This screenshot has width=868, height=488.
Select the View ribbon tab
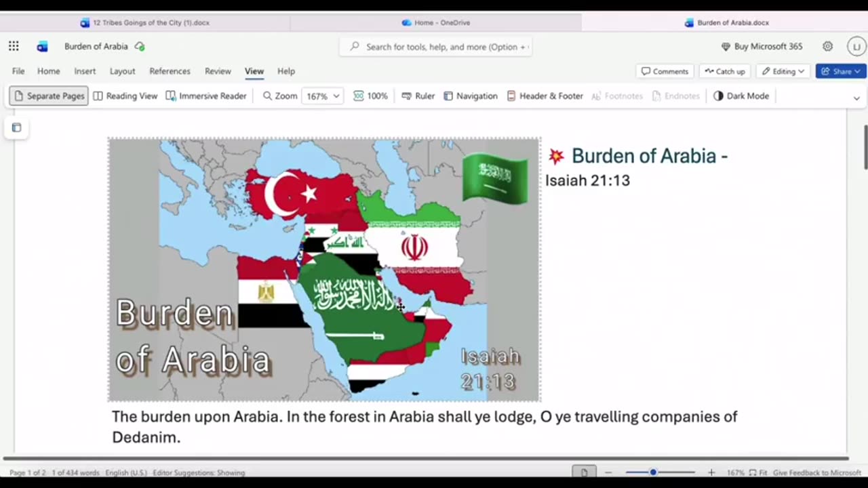tap(254, 71)
